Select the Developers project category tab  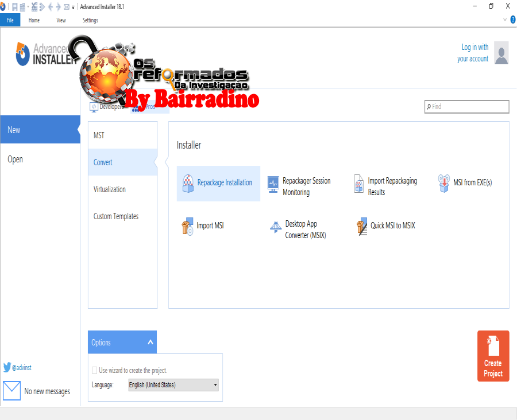[x=107, y=107]
